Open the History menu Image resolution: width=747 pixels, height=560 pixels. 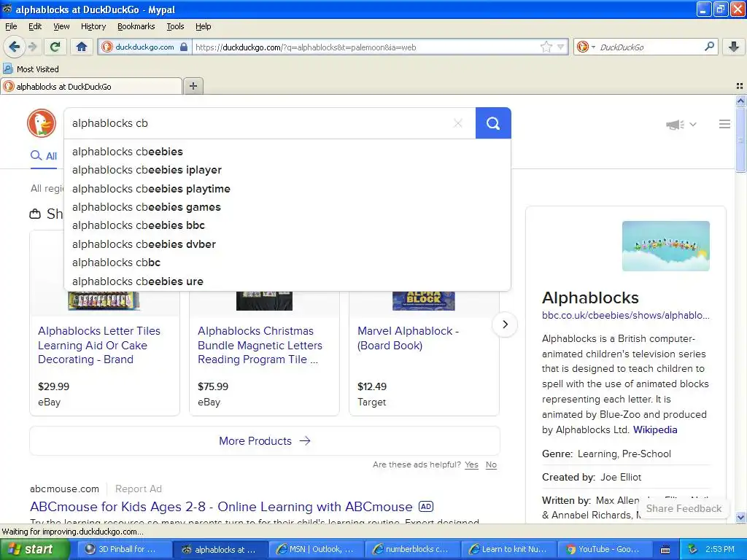93,26
